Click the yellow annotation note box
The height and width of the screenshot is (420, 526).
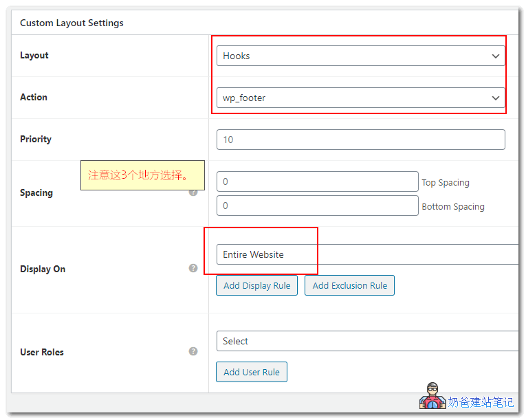pyautogui.click(x=142, y=175)
